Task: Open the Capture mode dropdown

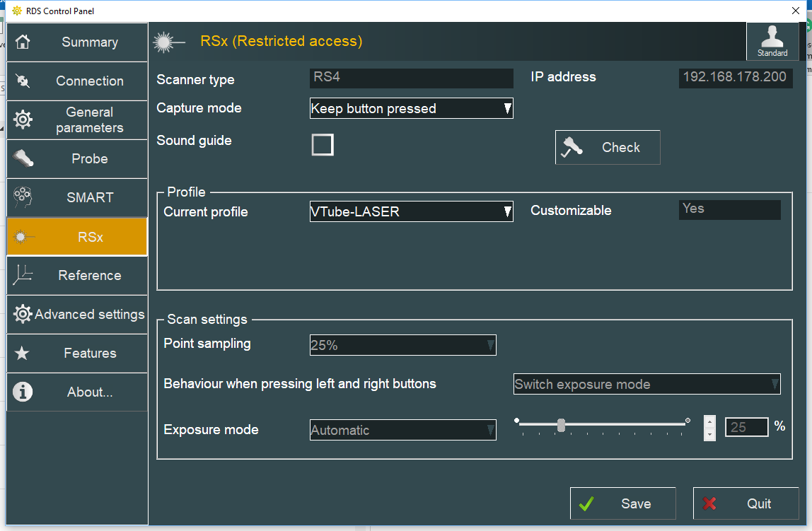Action: pyautogui.click(x=411, y=108)
